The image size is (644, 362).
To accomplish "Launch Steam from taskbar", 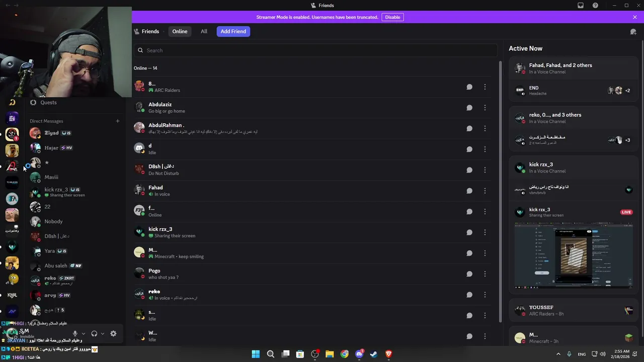I will 374,354.
